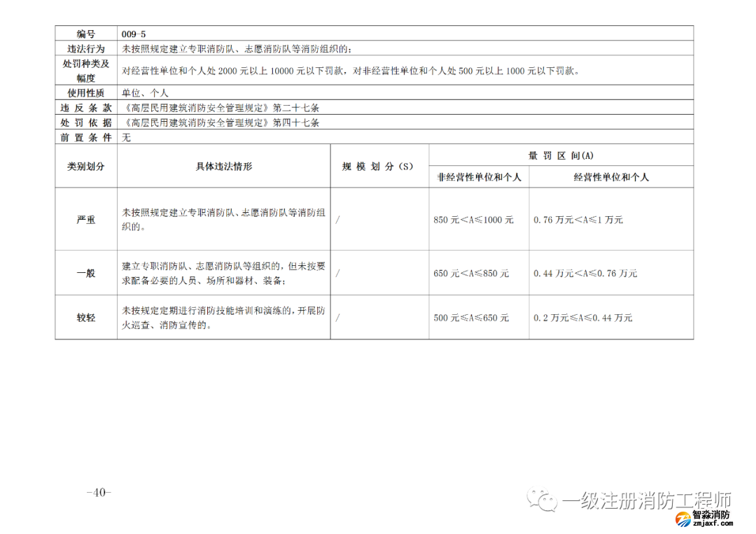Select the 一般 category cell
This screenshot has height=534, width=756.
coord(86,274)
